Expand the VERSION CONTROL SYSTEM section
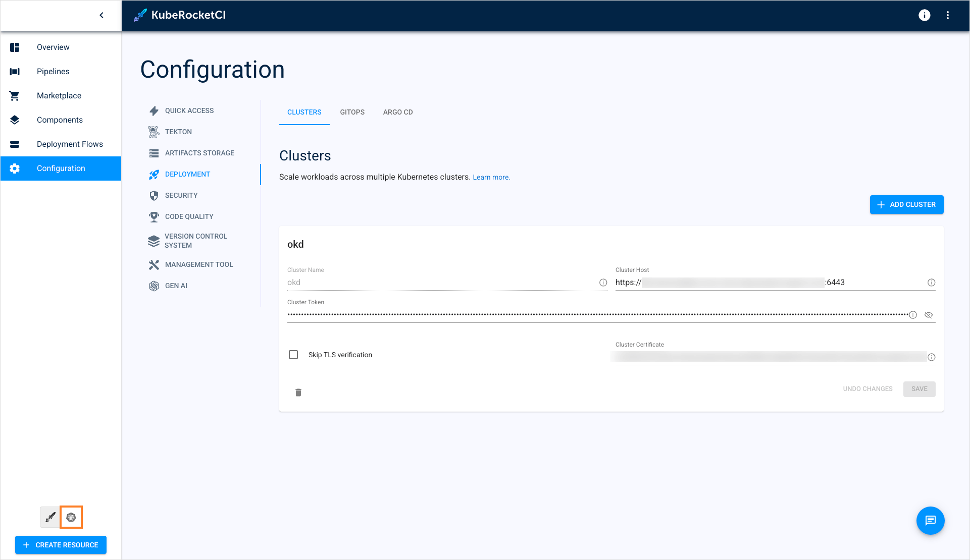The width and height of the screenshot is (970, 560). [x=196, y=241]
